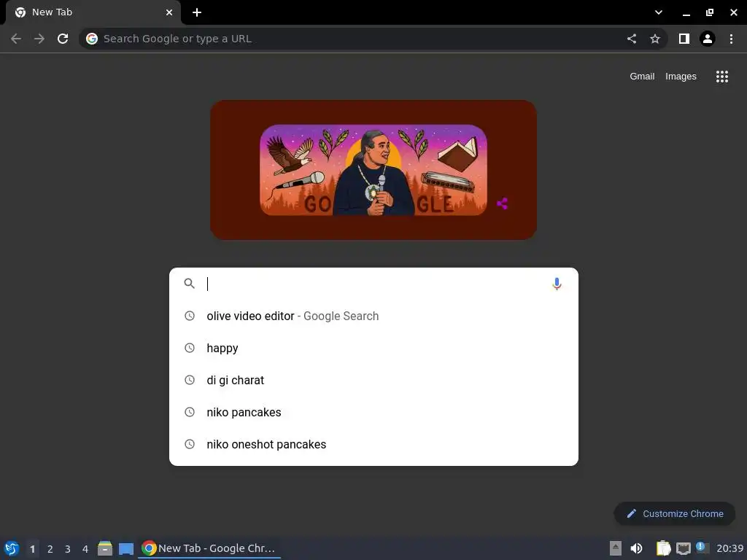Share this page from address bar
Image resolution: width=747 pixels, height=560 pixels.
coord(632,39)
